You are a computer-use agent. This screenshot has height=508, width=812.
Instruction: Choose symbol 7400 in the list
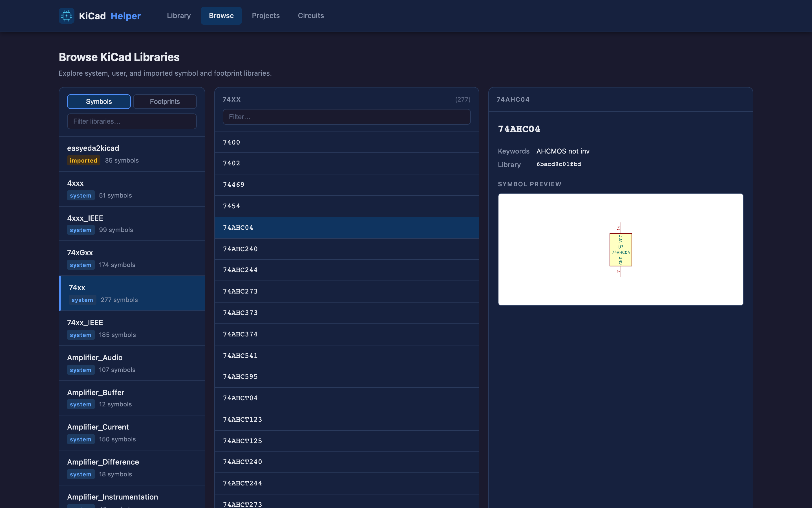click(347, 143)
